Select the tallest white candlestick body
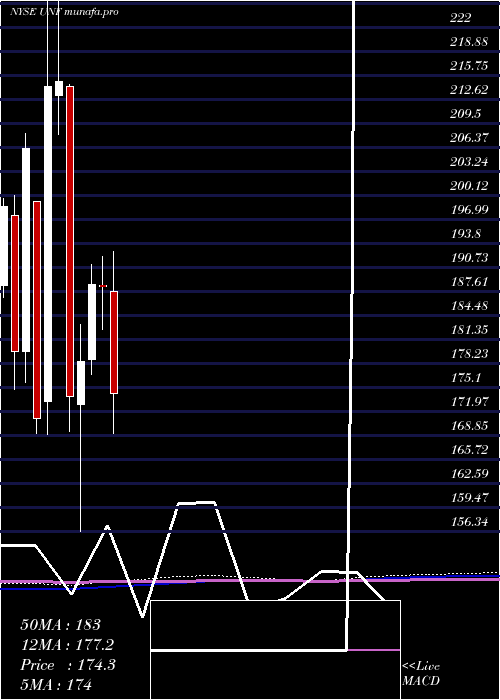Screen dimensions: 500x700 pos(48,244)
